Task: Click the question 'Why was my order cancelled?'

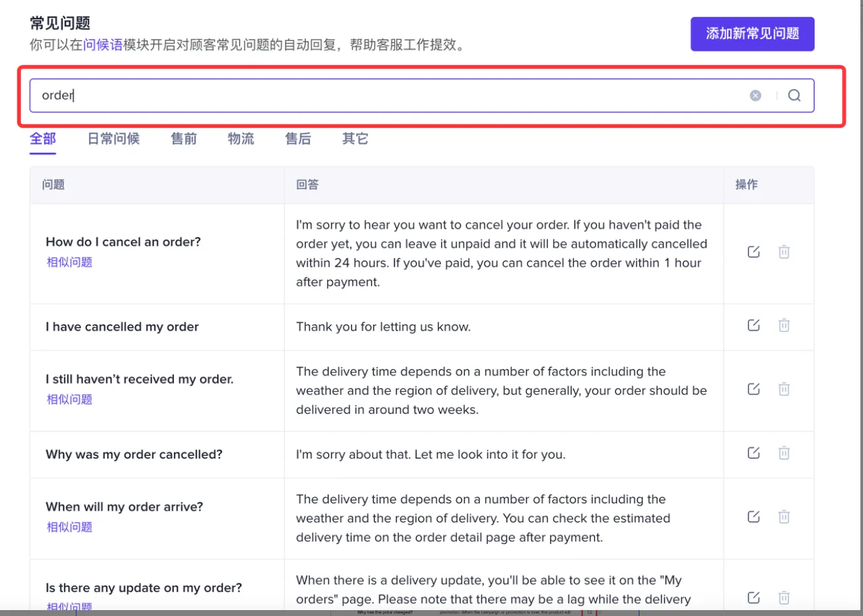Action: pyautogui.click(x=134, y=454)
